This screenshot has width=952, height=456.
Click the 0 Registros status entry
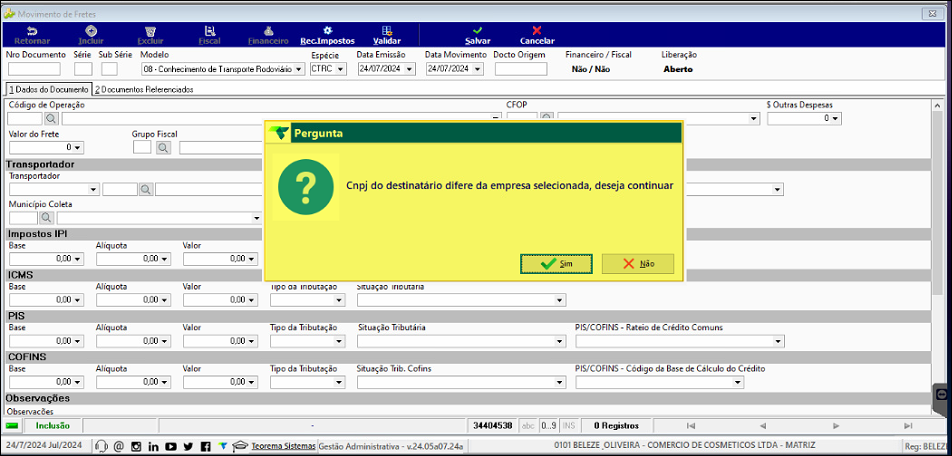[x=616, y=426]
